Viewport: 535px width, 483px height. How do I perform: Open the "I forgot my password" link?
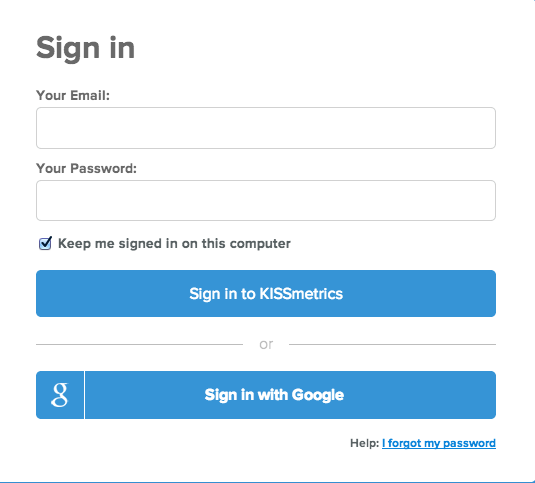pos(439,443)
